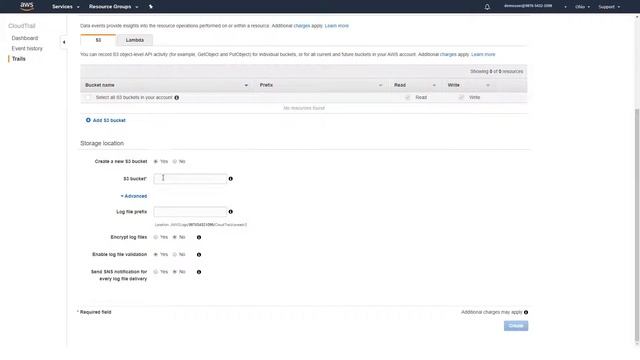Open the Services dropdown menu
Viewport: 640px width, 360px height.
[x=65, y=7]
